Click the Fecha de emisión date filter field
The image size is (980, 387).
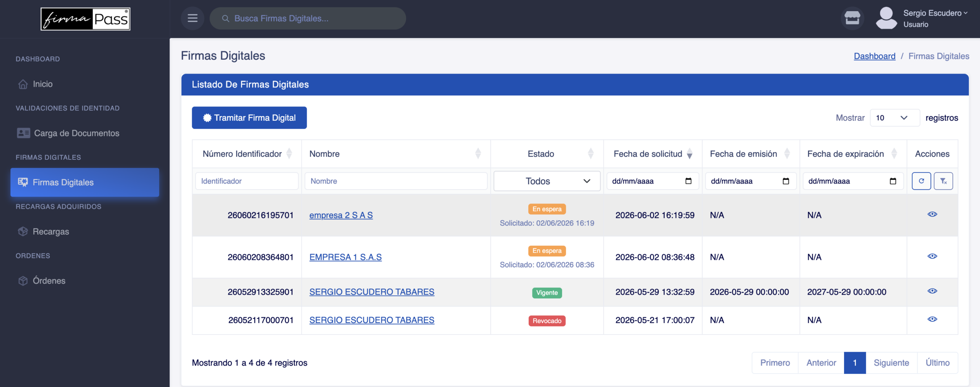pyautogui.click(x=751, y=181)
